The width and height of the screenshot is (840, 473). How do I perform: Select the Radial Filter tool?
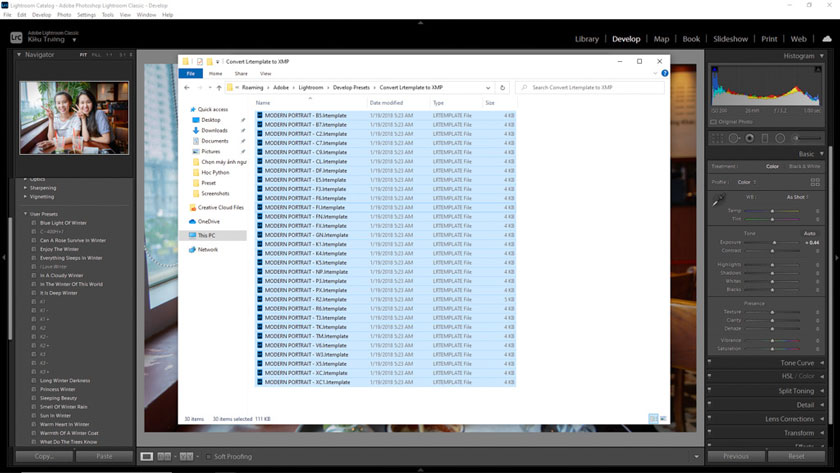click(780, 138)
